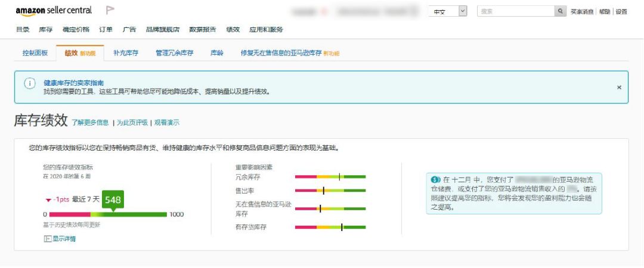The image size is (644, 268).
Task: Click the 观看演示 link
Action: tap(167, 122)
